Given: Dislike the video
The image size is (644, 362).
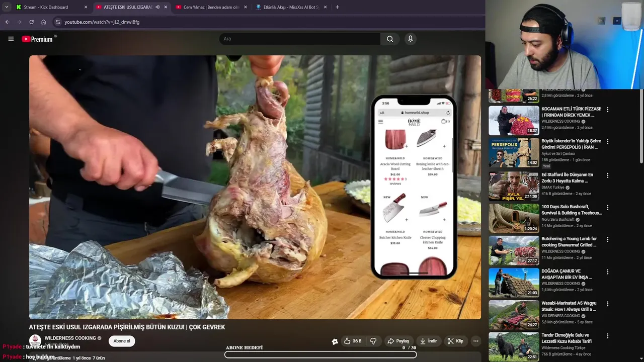Looking at the screenshot, I should coord(373,341).
